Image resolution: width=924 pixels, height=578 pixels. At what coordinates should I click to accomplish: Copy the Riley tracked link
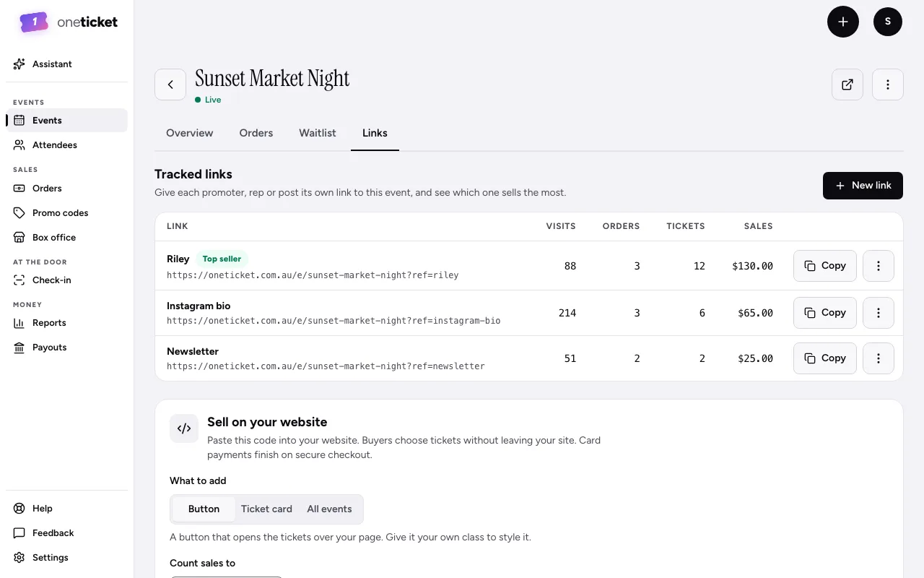[x=825, y=266]
